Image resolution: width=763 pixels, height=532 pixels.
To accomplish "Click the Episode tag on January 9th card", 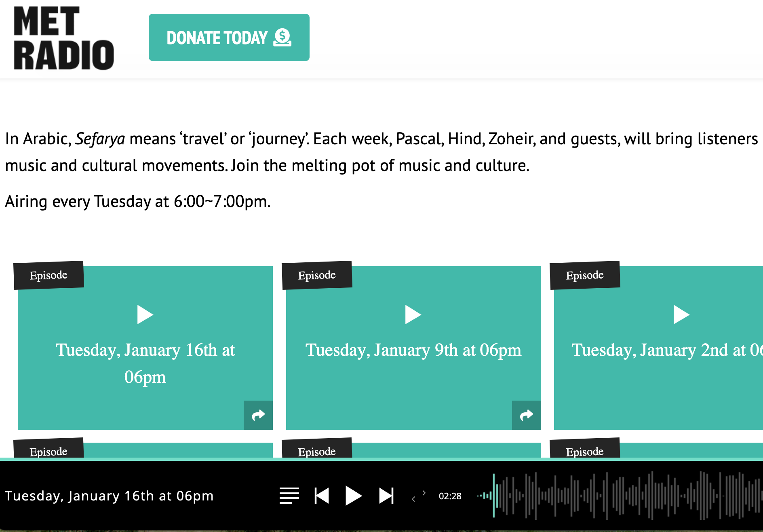I will click(317, 275).
